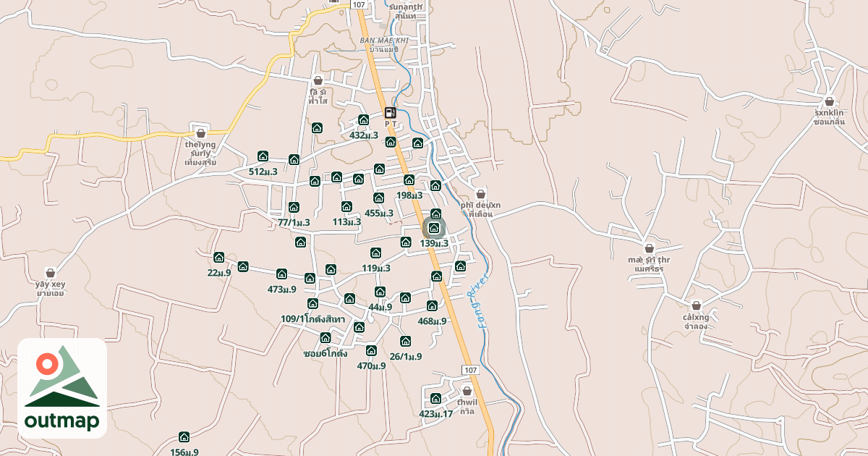Viewport: 868px width, 456px height.
Task: Open the 470ม.9 house marker
Action: click(x=371, y=350)
